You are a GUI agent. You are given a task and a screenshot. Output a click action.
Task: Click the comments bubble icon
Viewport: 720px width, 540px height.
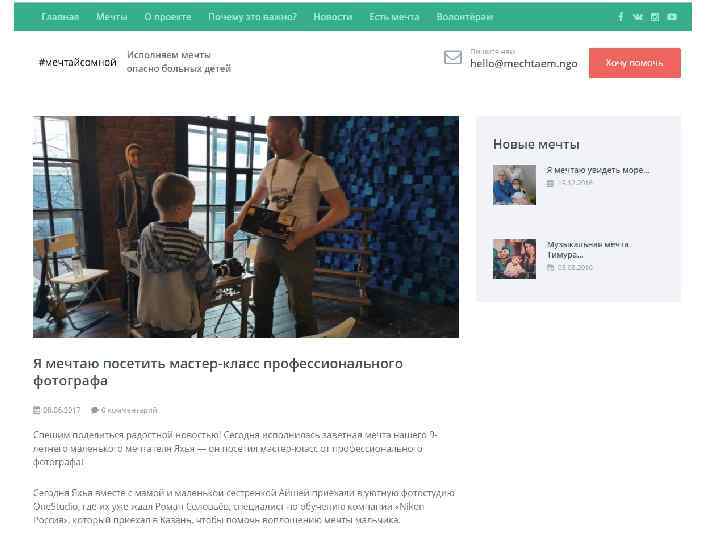pyautogui.click(x=95, y=410)
